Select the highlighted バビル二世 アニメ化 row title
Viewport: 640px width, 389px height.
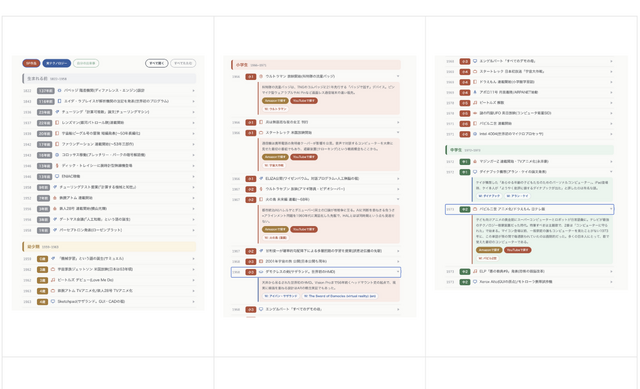pyautogui.click(x=512, y=209)
